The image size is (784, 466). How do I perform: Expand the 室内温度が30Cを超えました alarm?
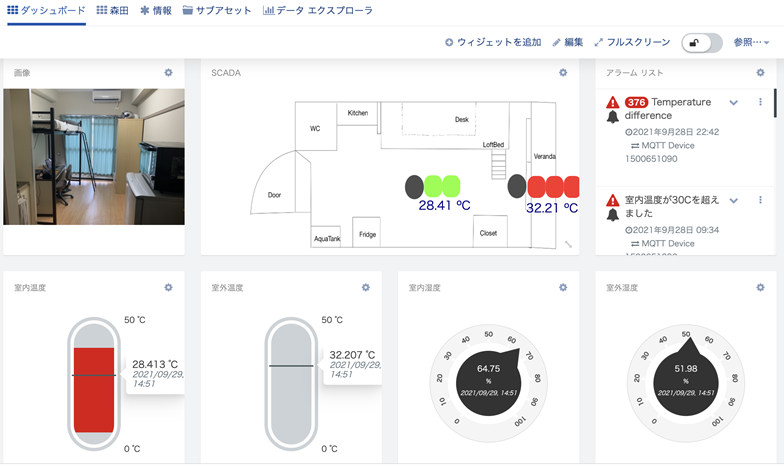click(734, 200)
